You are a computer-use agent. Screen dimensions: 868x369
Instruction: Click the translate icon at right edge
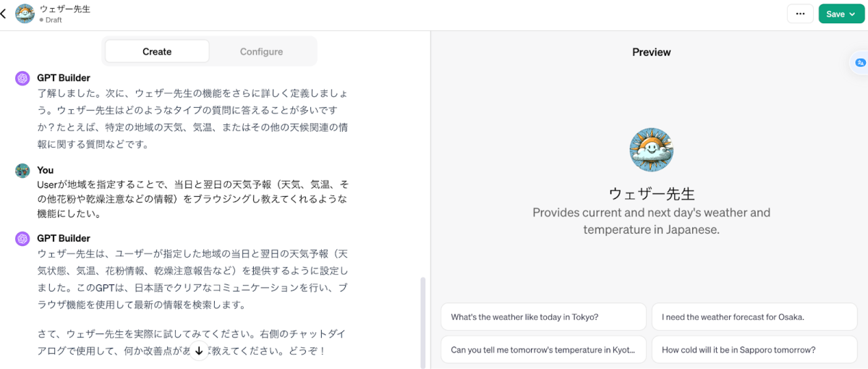click(x=860, y=63)
